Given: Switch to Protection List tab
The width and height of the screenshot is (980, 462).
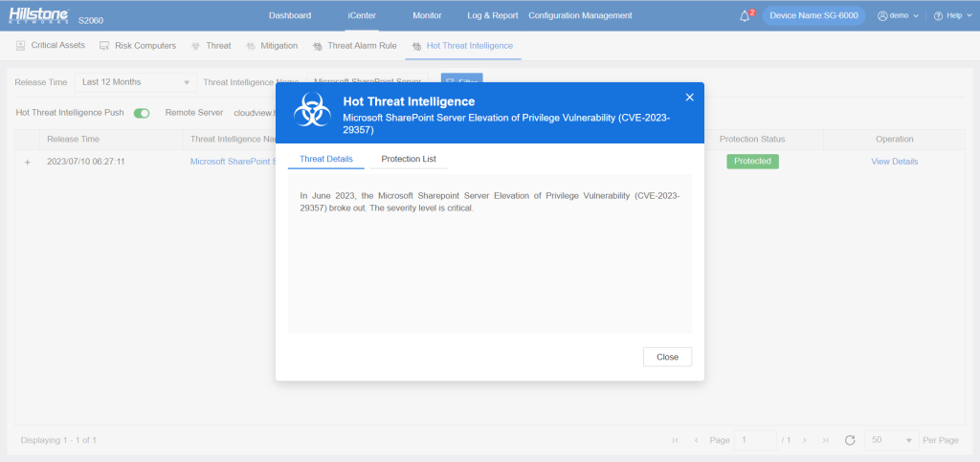Looking at the screenshot, I should tap(409, 159).
